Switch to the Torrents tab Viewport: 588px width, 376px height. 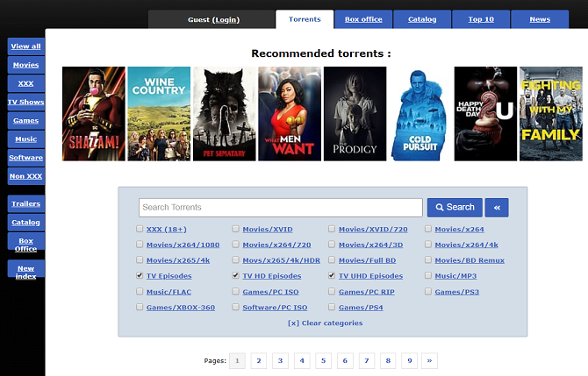[x=305, y=19]
